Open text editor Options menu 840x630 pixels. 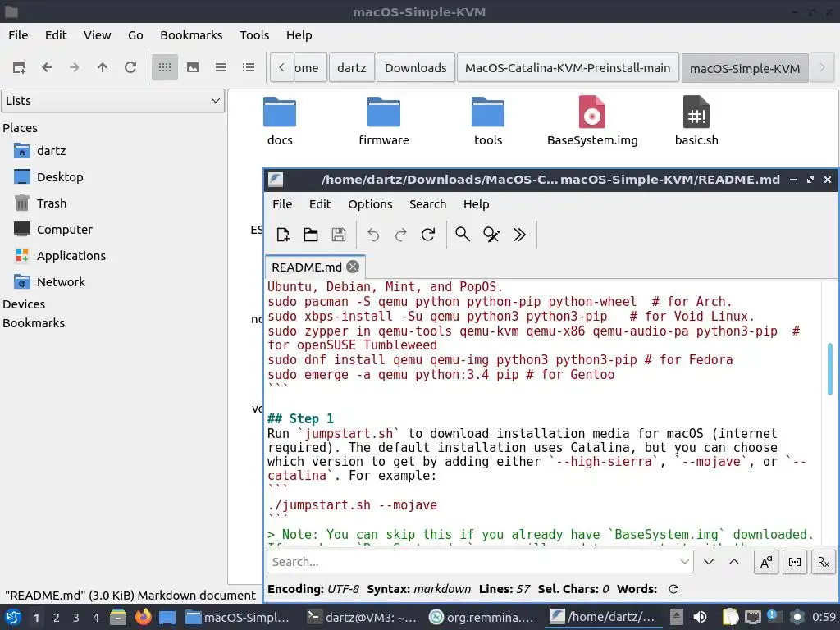[x=370, y=204]
